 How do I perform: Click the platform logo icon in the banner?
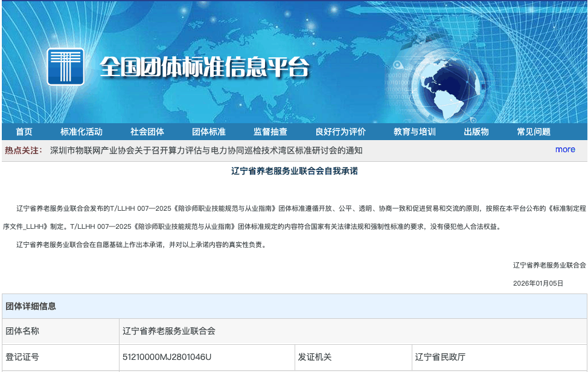tap(66, 67)
